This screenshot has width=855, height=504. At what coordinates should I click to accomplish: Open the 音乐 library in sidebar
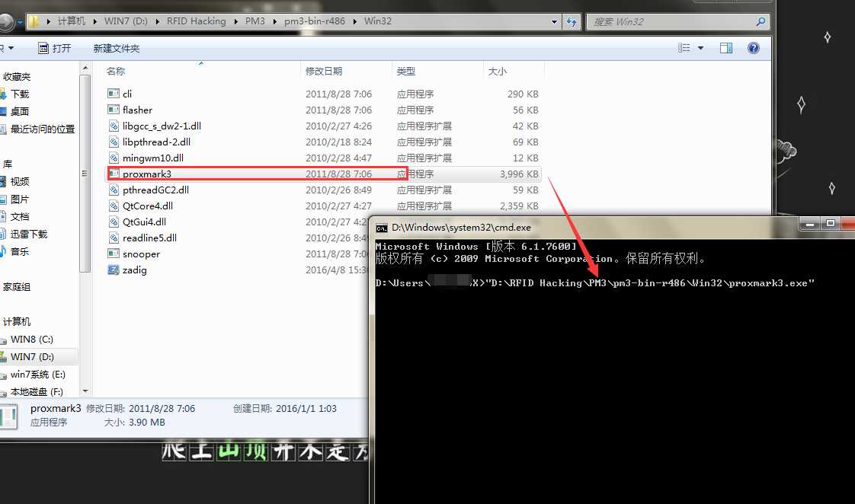pyautogui.click(x=20, y=251)
